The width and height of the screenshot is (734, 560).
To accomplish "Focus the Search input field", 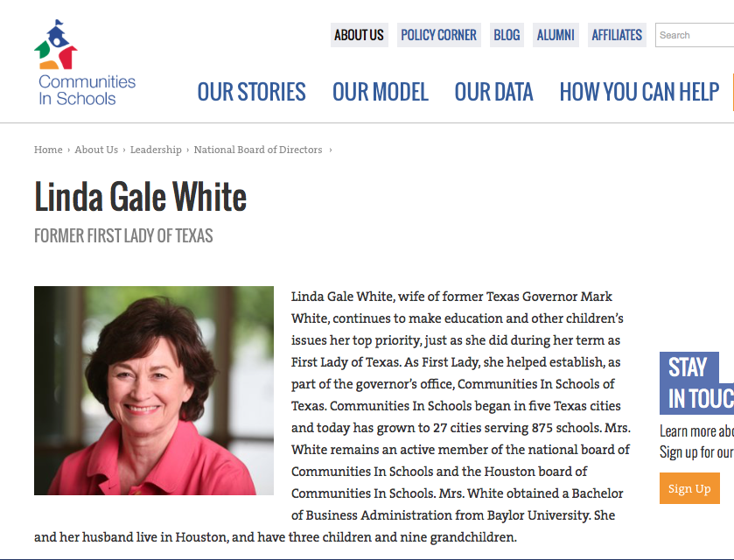I will 696,35.
